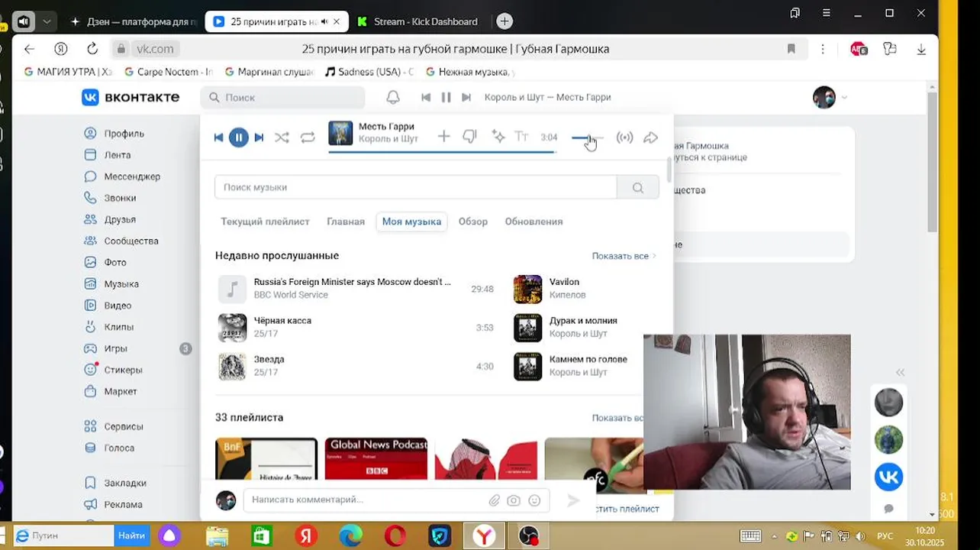Skip to previous track in music popup
Image resolution: width=980 pixels, height=550 pixels.
pyautogui.click(x=219, y=137)
